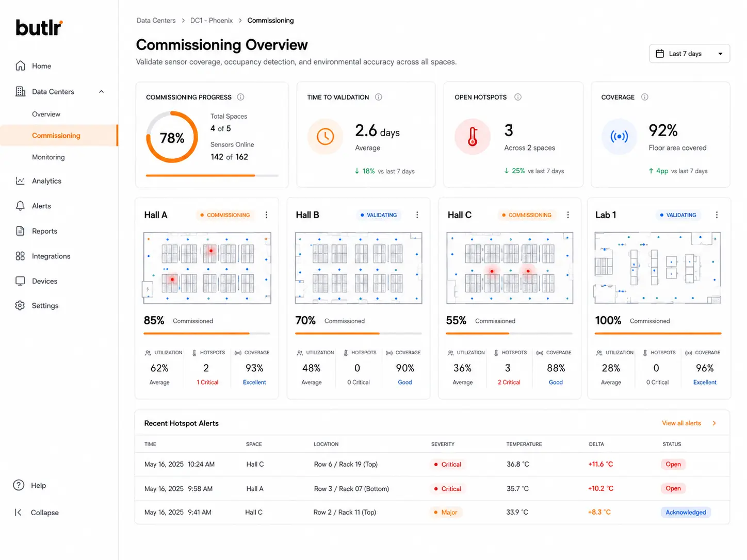
Task: Click the Alerts bell icon
Action: click(x=20, y=206)
